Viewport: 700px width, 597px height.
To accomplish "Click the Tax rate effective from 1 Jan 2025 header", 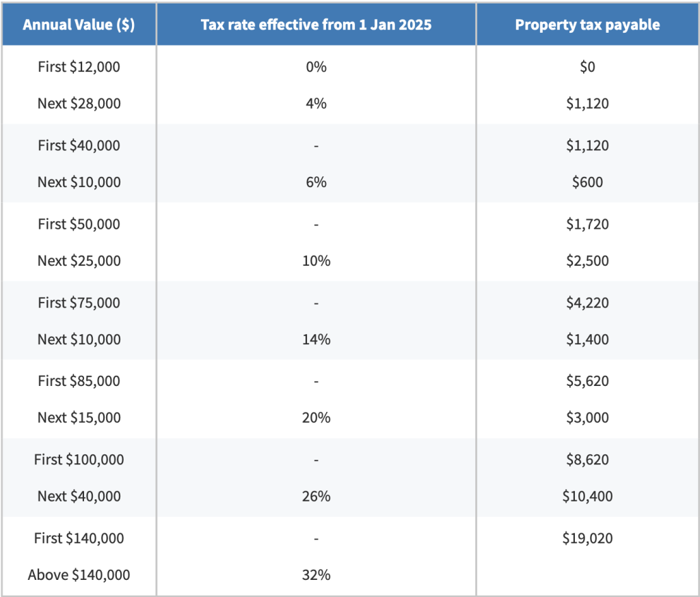I will click(x=316, y=25).
